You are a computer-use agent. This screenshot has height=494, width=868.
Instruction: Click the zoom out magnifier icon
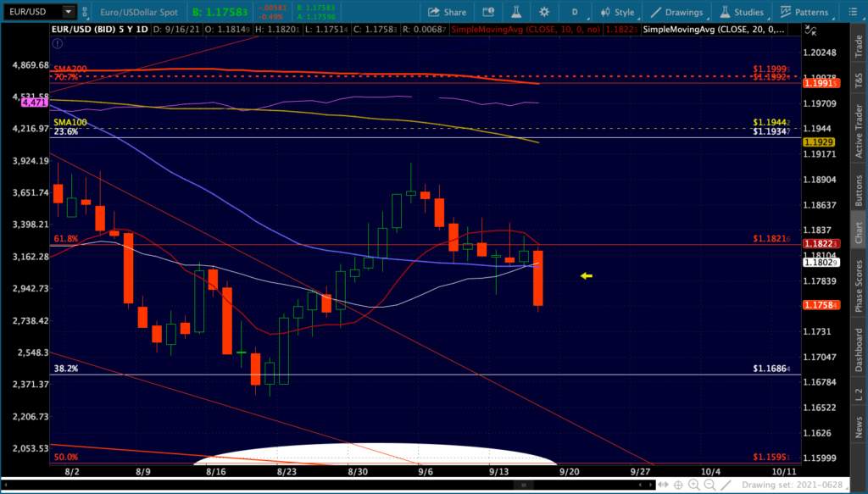point(709,486)
